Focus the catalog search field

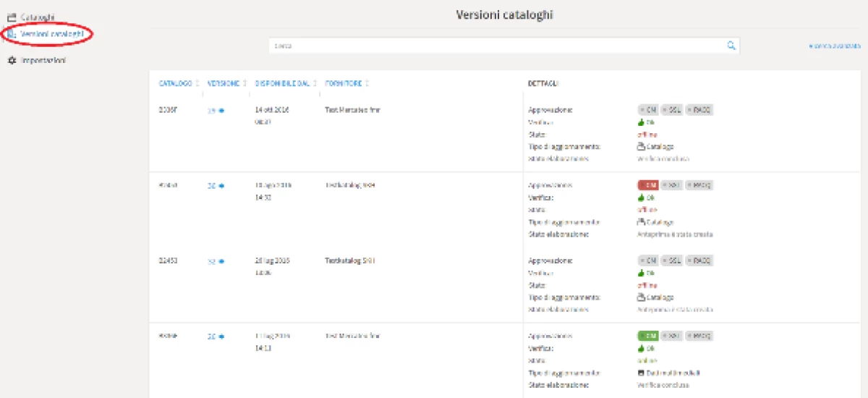click(x=499, y=46)
